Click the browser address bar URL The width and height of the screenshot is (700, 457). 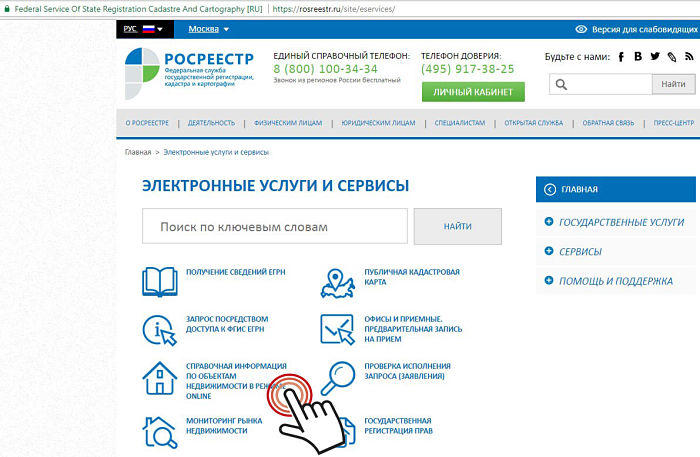333,9
